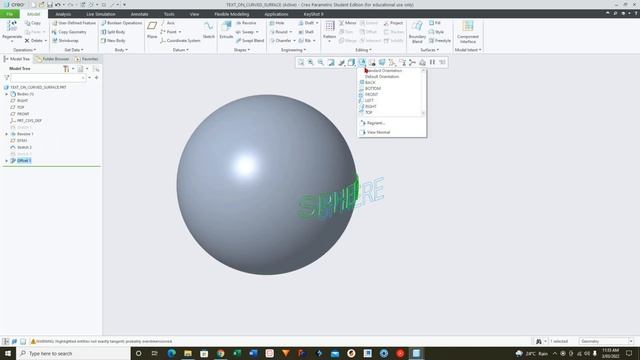Viewport: 640px width, 360px height.
Task: Open the Favorites tab
Action: (87, 59)
